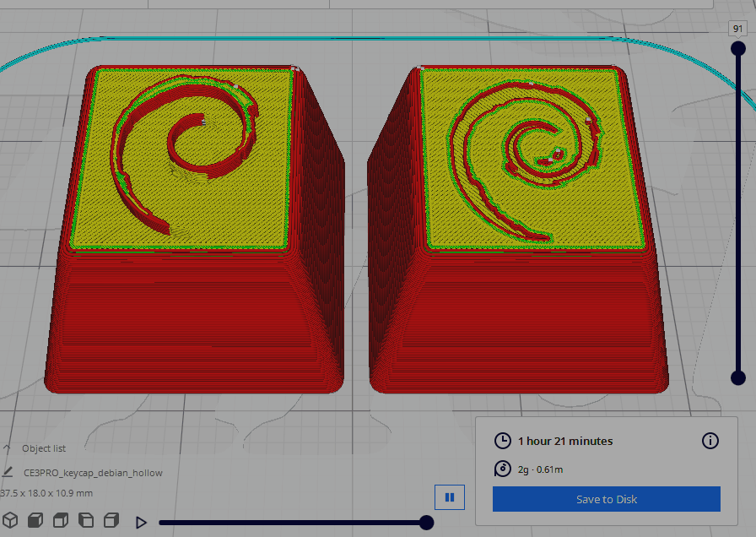Click the model dimensions text
The height and width of the screenshot is (537, 756).
[x=46, y=493]
